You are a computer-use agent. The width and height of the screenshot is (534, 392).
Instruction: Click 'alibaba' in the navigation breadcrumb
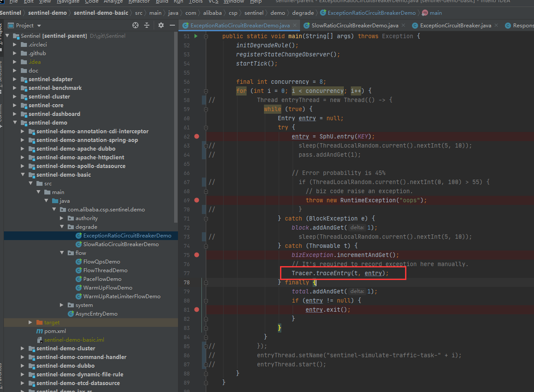(x=212, y=13)
